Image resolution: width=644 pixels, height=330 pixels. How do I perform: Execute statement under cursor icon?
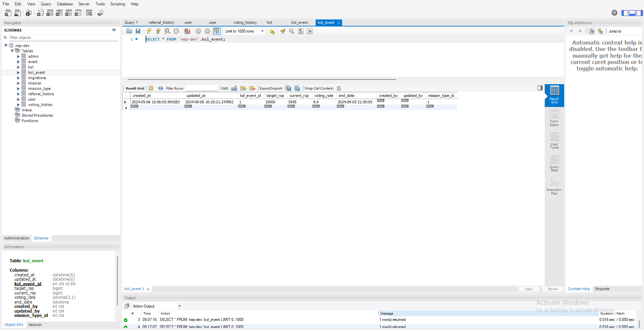[x=158, y=31]
